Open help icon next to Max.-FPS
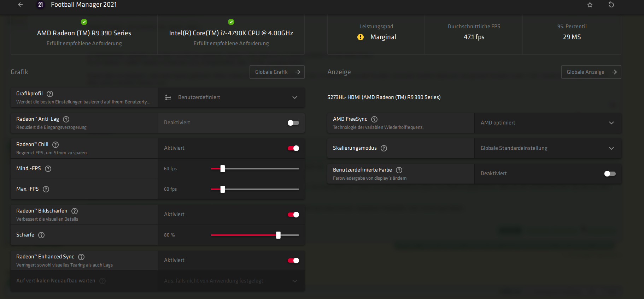 tap(46, 189)
